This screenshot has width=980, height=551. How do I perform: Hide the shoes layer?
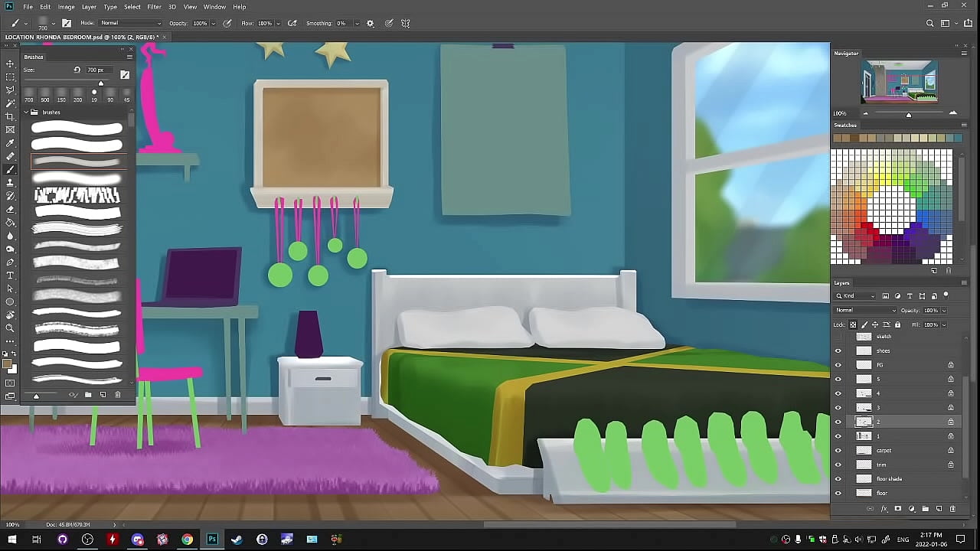(x=838, y=350)
